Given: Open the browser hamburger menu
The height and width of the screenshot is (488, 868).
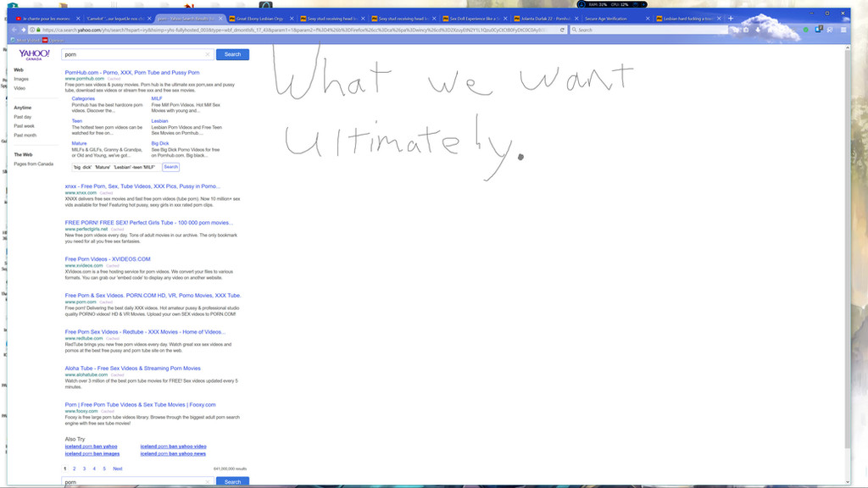Looking at the screenshot, I should [x=843, y=30].
